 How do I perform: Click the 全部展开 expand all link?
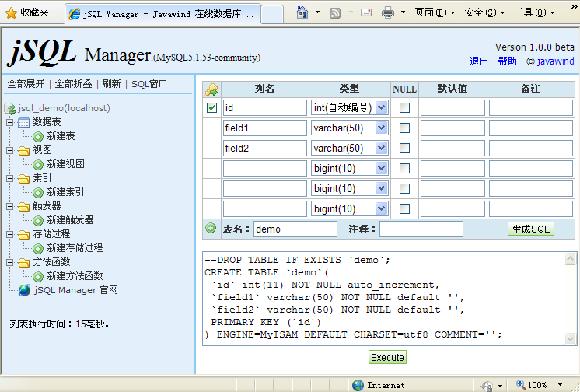pos(26,84)
